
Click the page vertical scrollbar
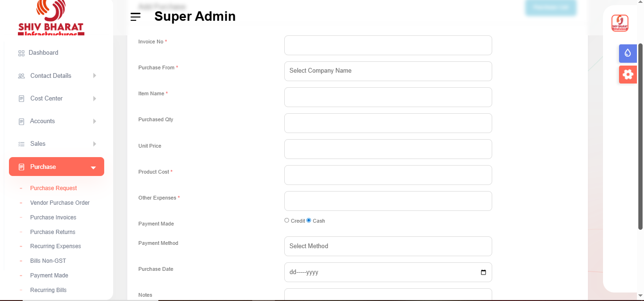pos(640,137)
